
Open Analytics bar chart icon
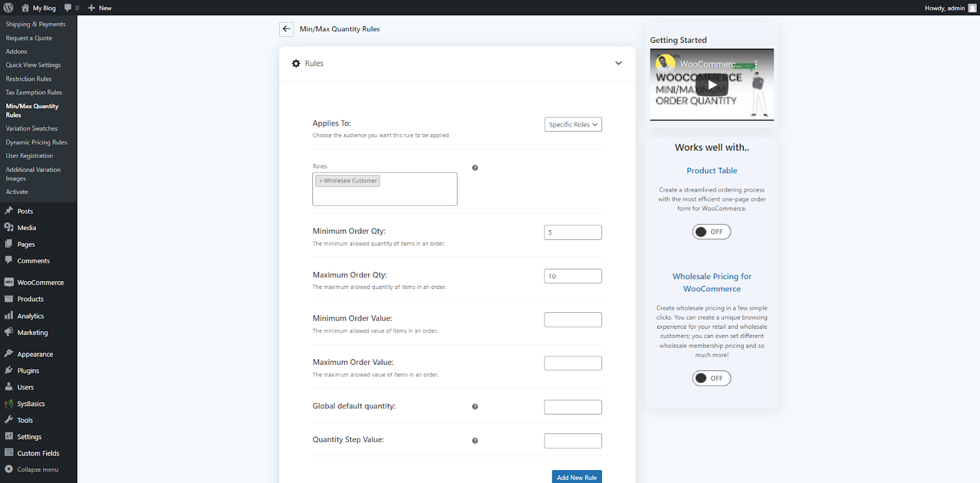point(9,316)
